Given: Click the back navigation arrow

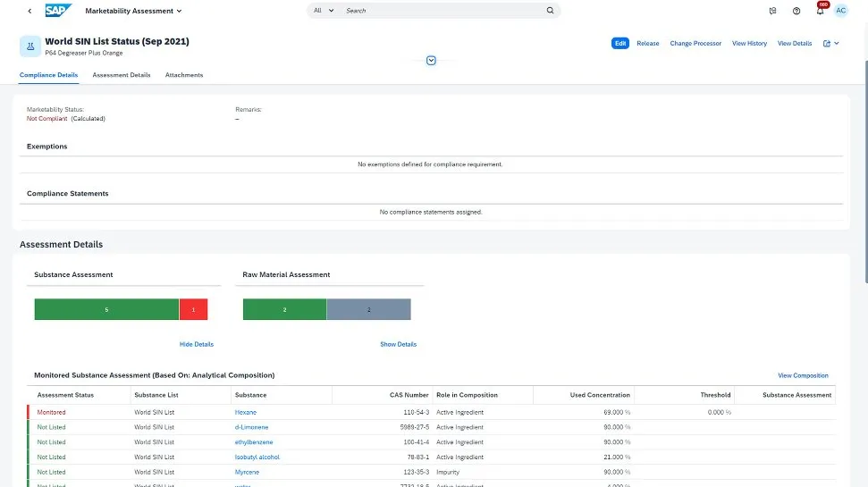Looking at the screenshot, I should (29, 11).
